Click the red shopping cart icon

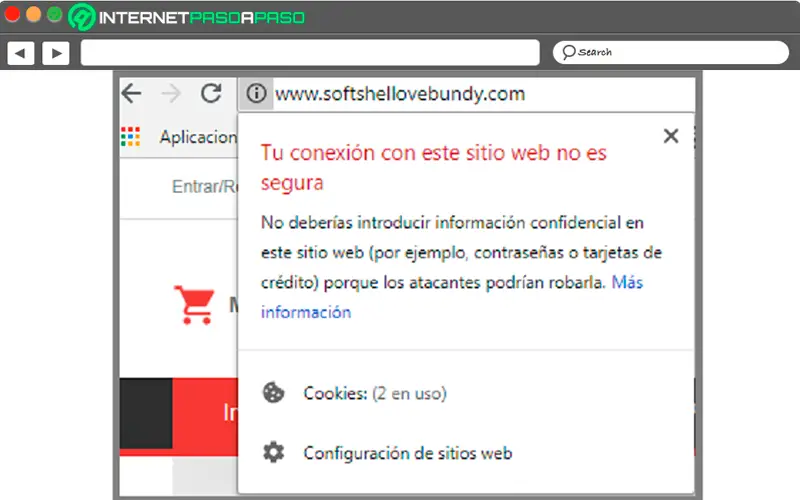[194, 305]
